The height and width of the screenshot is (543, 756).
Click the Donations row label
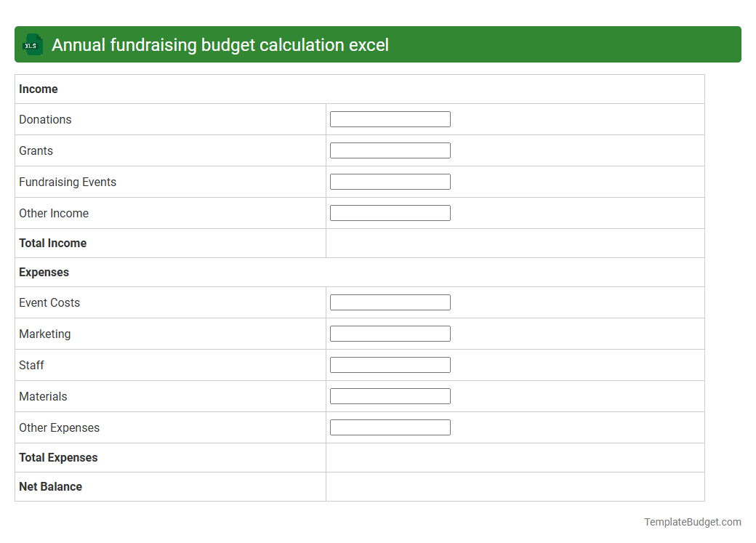point(45,119)
